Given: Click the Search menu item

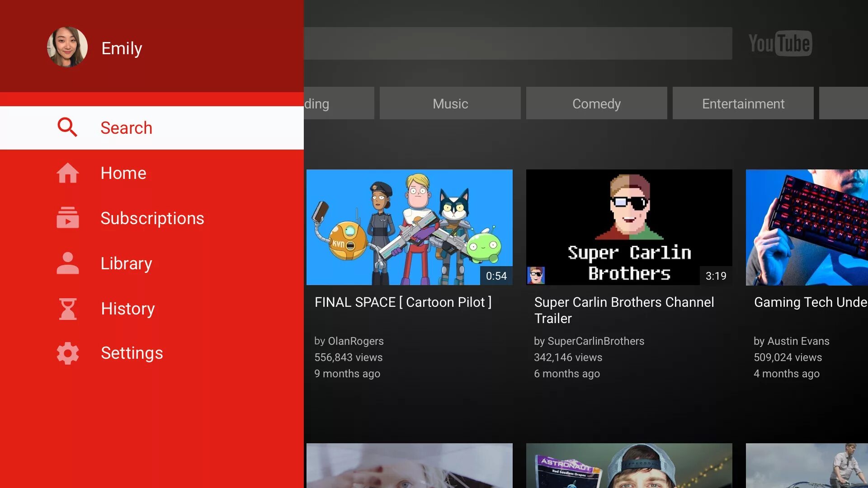Looking at the screenshot, I should pyautogui.click(x=152, y=127).
